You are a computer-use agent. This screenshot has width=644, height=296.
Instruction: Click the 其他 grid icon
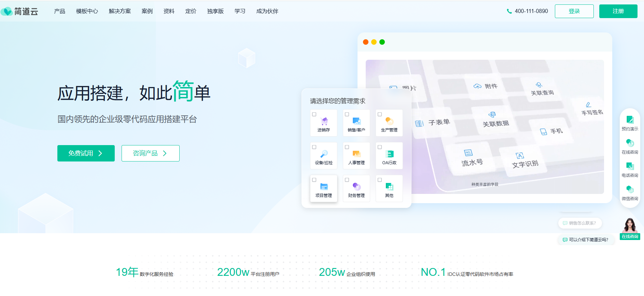390,186
